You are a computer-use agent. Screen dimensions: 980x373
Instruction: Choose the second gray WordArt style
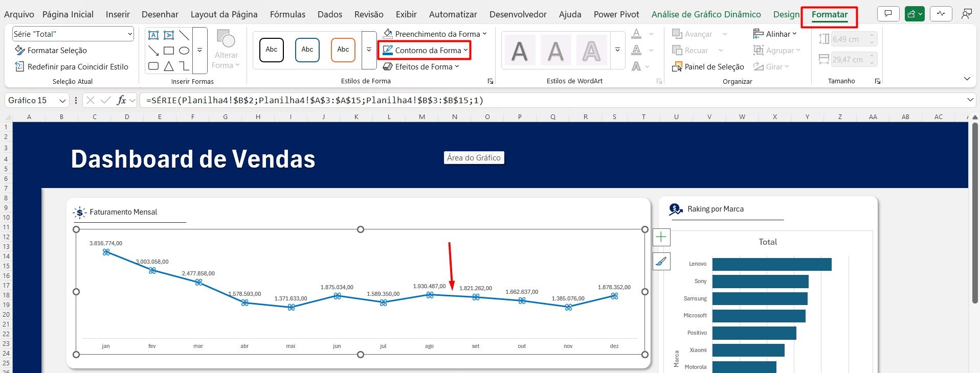555,51
